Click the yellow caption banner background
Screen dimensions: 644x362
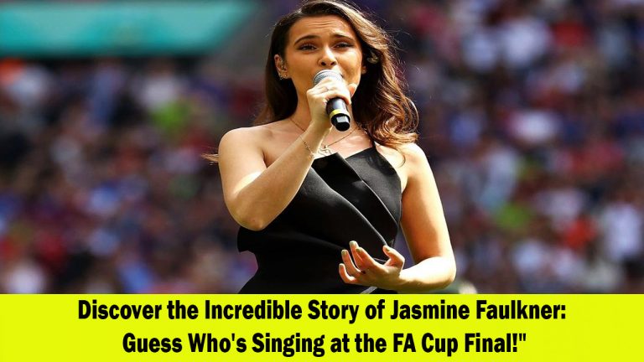pos(322,328)
